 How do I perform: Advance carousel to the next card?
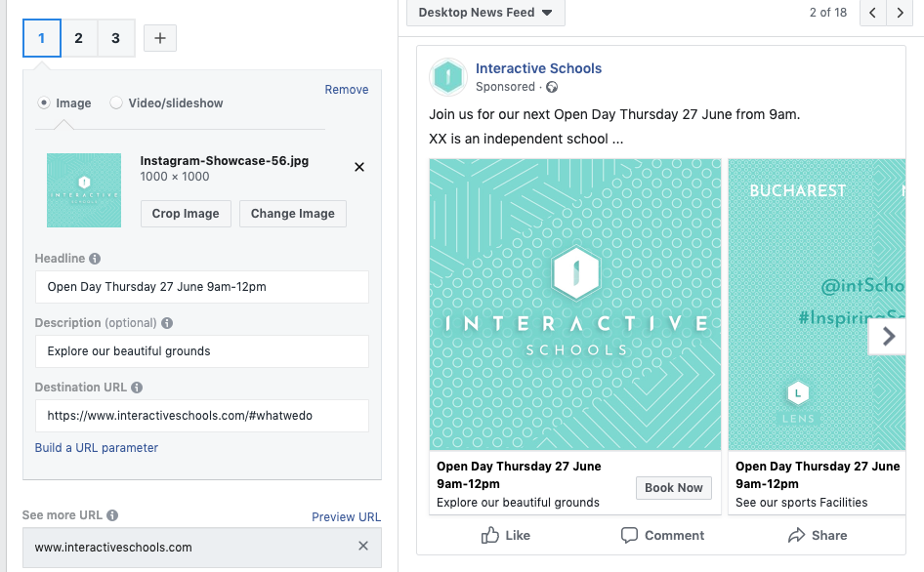[887, 337]
